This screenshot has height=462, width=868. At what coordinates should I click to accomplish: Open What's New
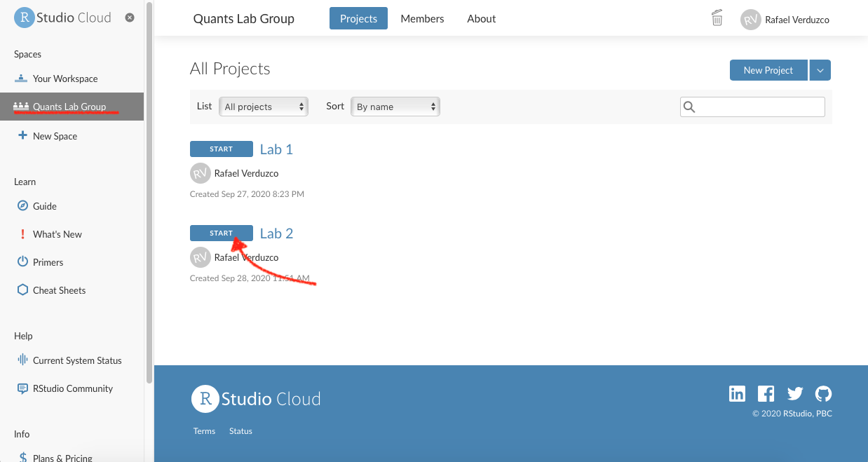tap(57, 234)
